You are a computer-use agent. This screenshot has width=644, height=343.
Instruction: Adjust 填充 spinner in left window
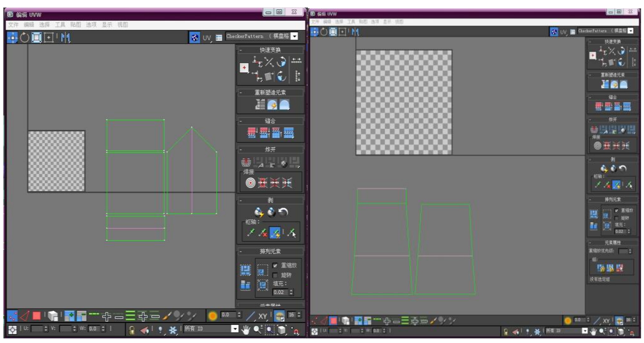(x=291, y=292)
